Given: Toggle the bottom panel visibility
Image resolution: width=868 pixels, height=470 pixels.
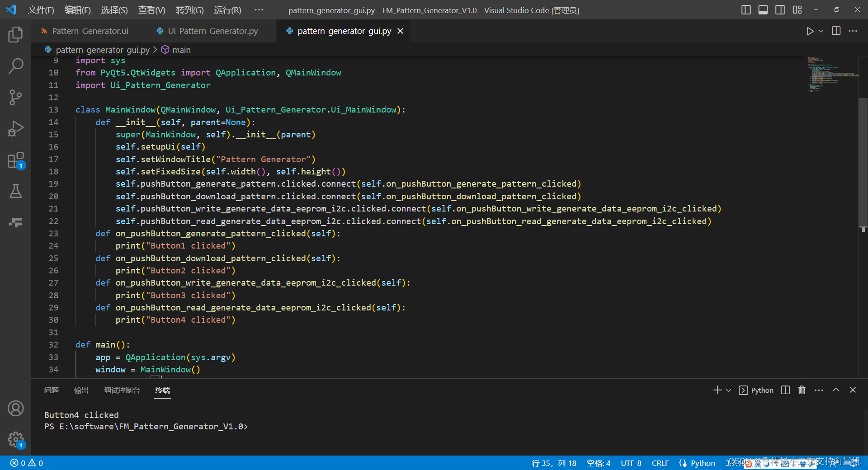Looking at the screenshot, I should 763,9.
